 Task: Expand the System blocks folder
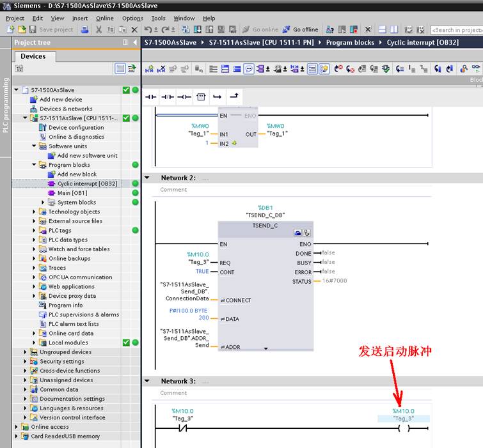(x=43, y=202)
